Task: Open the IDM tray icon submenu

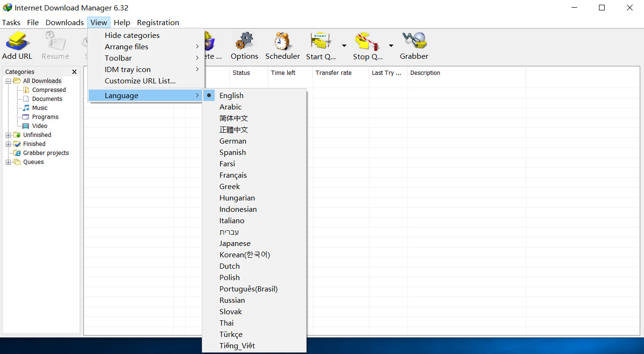Action: [146, 69]
